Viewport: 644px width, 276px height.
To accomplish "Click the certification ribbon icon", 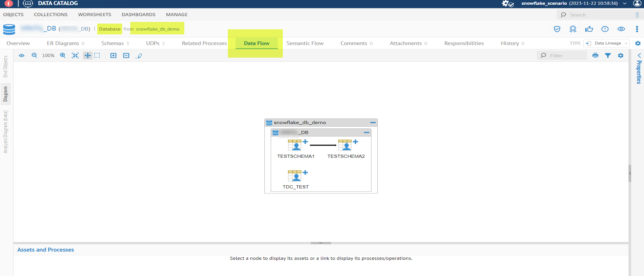I will coord(573,29).
